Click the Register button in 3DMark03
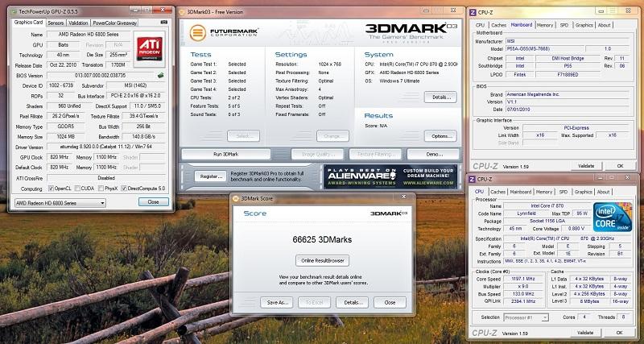Image resolution: width=644 pixels, height=344 pixels. [210, 176]
